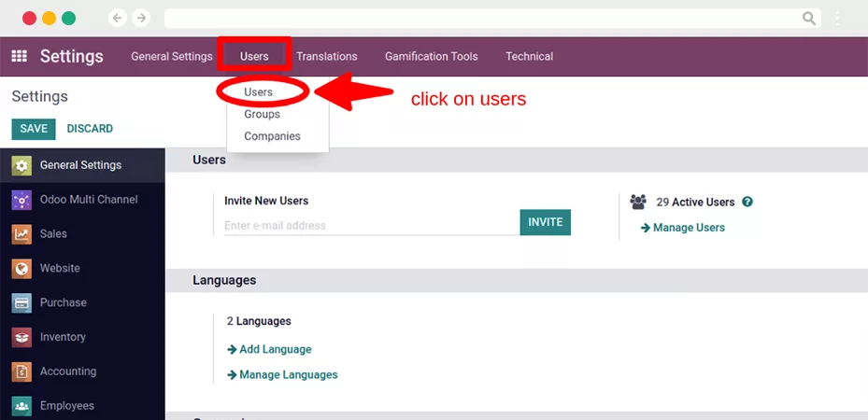Open the Manage Users link
The image size is (868, 420).
683,228
